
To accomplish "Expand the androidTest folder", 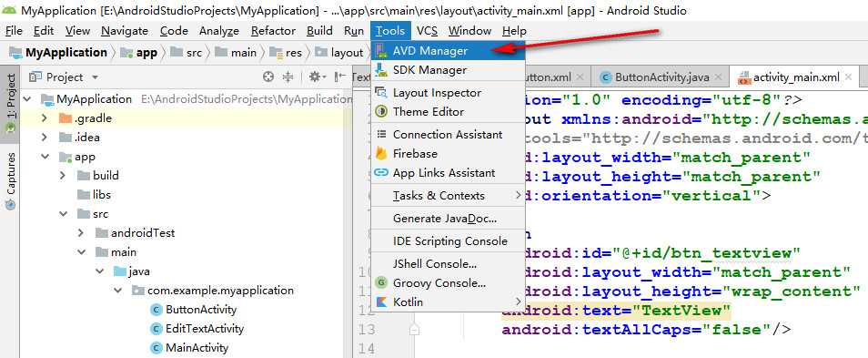I will pyautogui.click(x=82, y=233).
